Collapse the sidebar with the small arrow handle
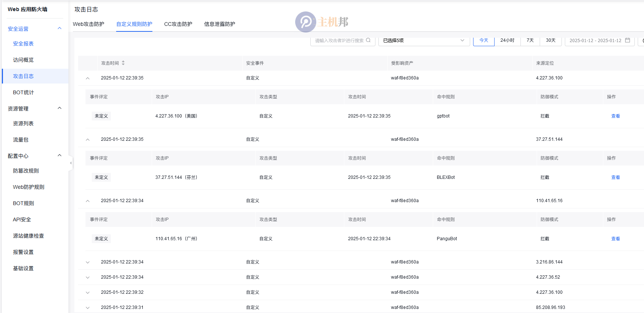 71,163
